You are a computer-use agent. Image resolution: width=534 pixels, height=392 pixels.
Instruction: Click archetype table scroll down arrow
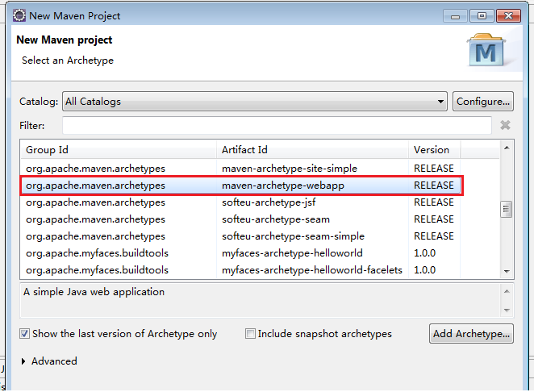tap(507, 271)
